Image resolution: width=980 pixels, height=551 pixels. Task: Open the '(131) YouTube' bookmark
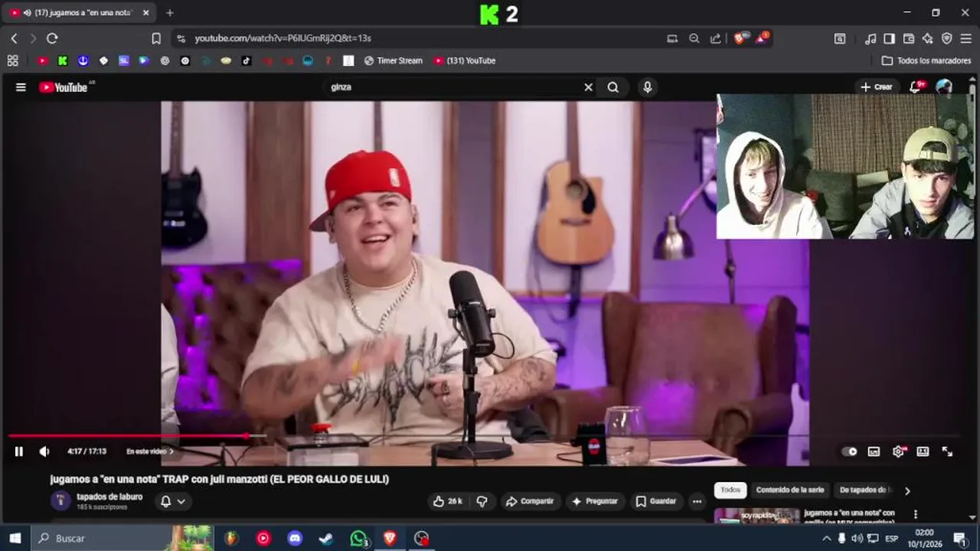(465, 60)
